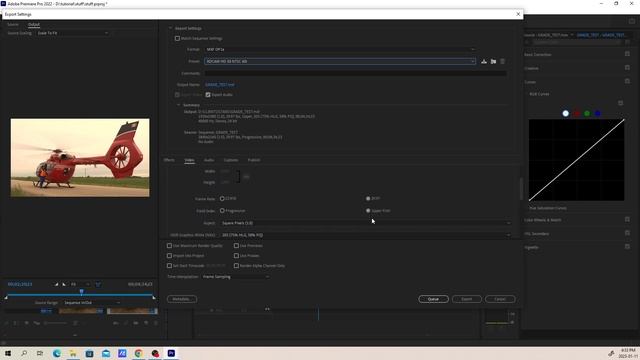Click the Metadata button
640x360 pixels.
(182, 299)
